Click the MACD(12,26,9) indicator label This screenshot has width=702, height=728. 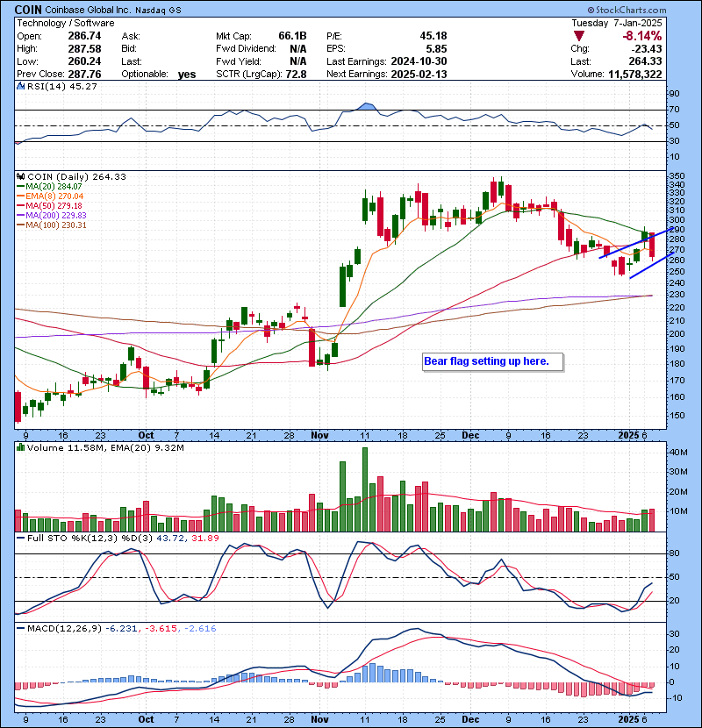pyautogui.click(x=64, y=628)
